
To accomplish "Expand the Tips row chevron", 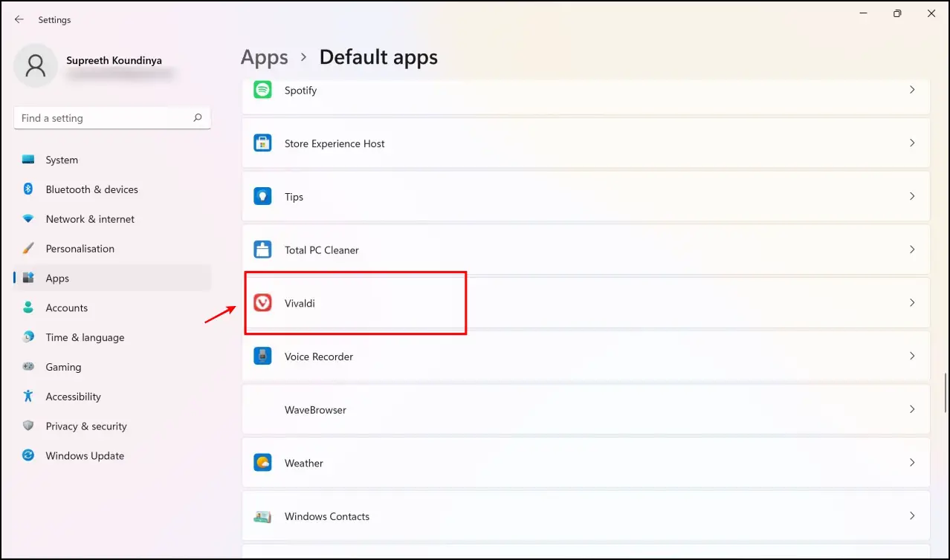I will pyautogui.click(x=912, y=197).
